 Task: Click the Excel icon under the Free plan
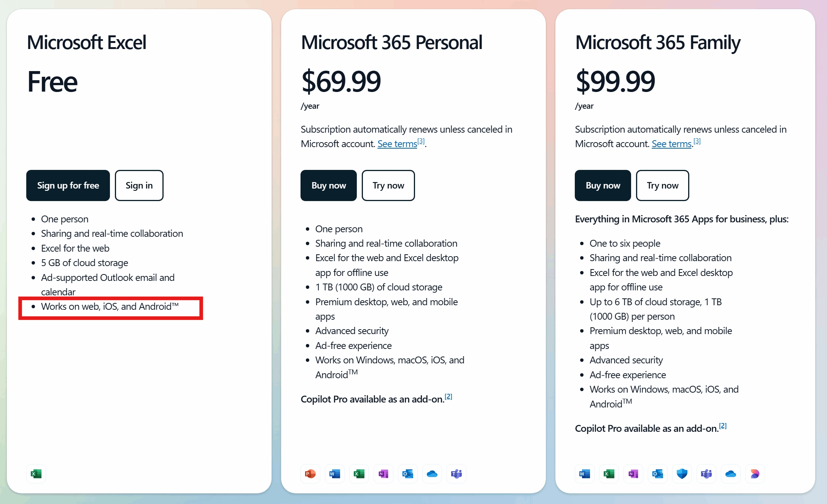(x=36, y=474)
